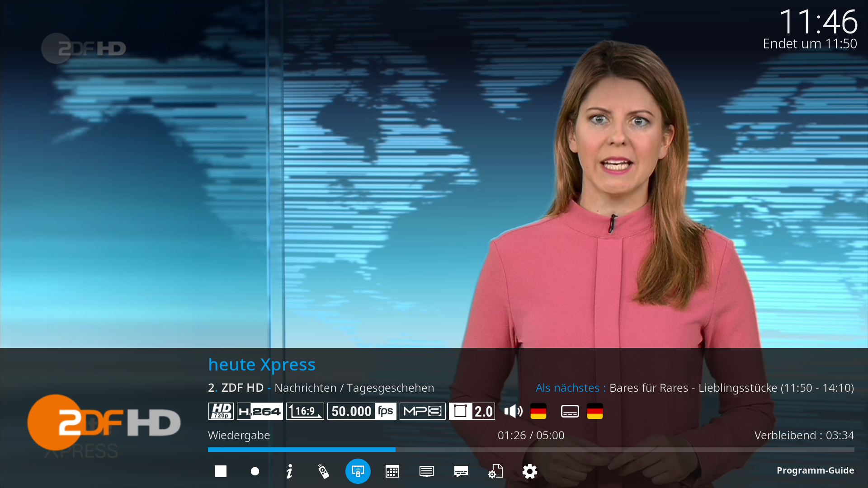Image resolution: width=868 pixels, height=488 pixels.
Task: Click the large ZDF HD channel logo
Action: pos(104,422)
